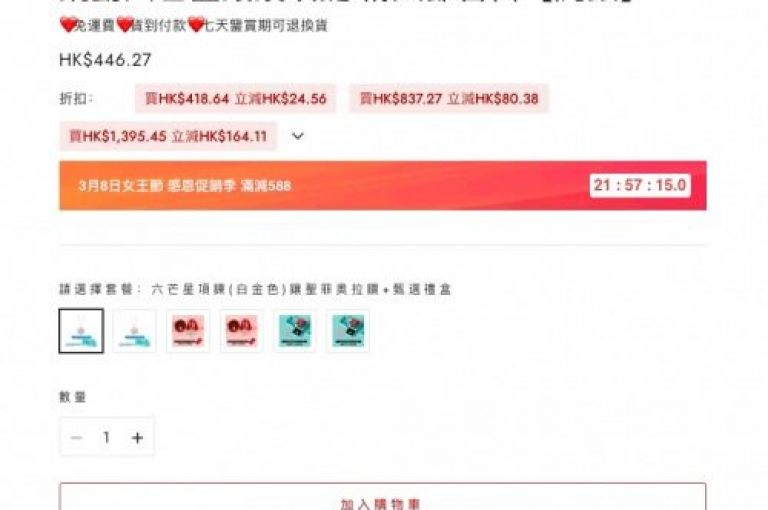Select the fifth teal package thumbnail
This screenshot has width=768, height=510.
(x=295, y=331)
